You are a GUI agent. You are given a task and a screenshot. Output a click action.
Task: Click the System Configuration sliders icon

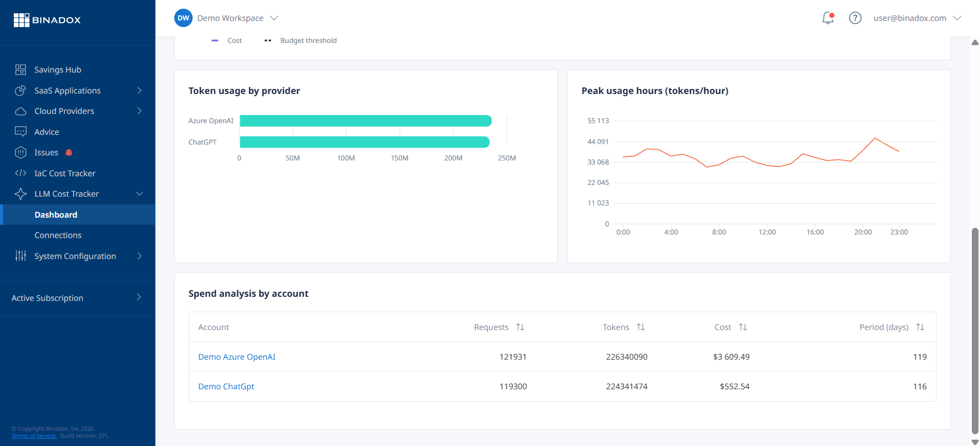pos(20,256)
